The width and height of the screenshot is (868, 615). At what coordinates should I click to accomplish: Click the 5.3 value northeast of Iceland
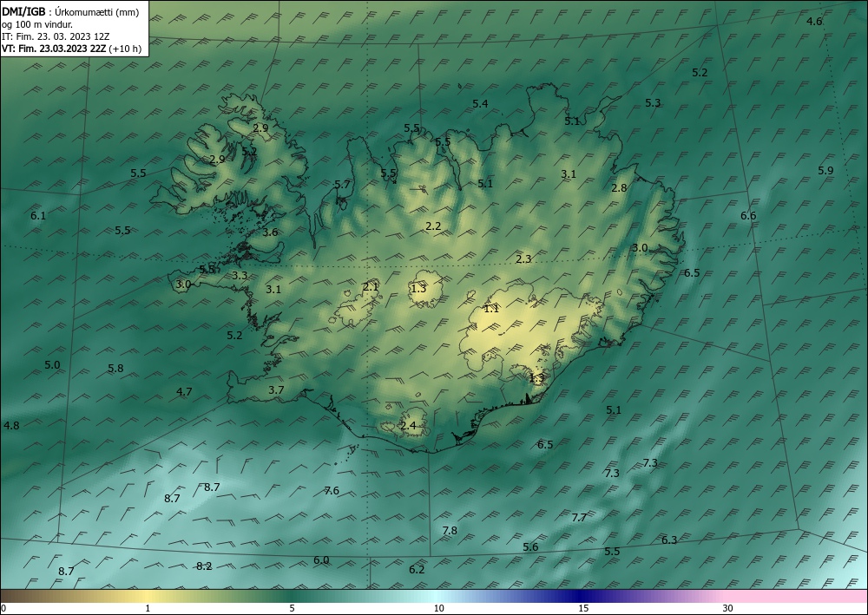pos(653,102)
